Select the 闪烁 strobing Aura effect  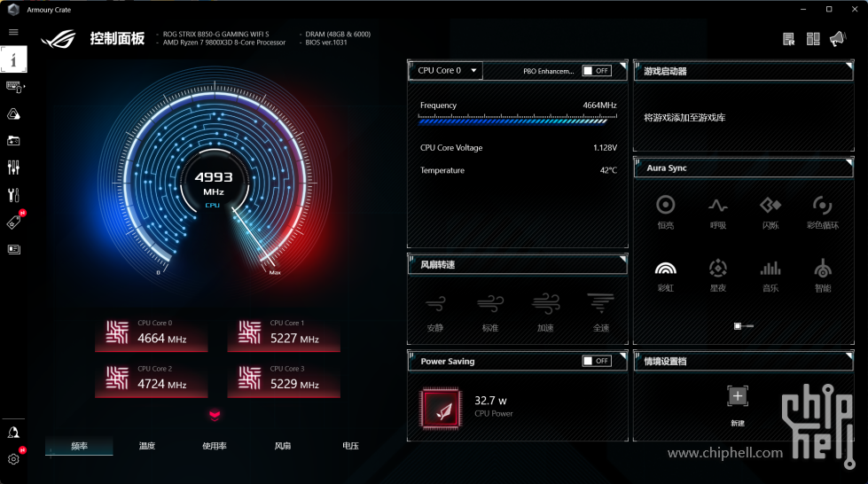tap(770, 212)
